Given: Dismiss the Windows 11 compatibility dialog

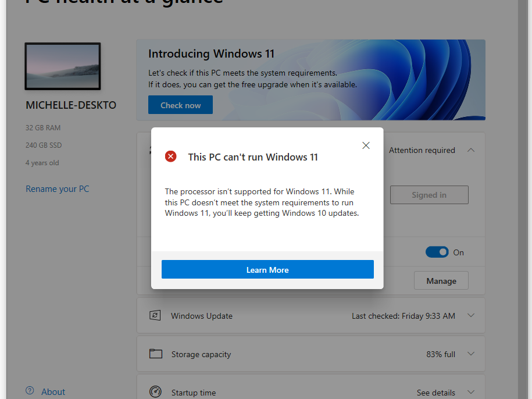Looking at the screenshot, I should coord(366,145).
